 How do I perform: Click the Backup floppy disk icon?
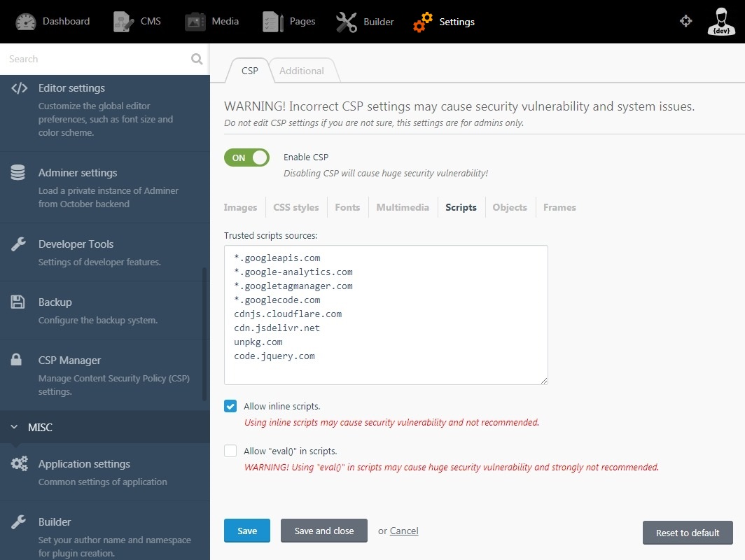coord(18,302)
